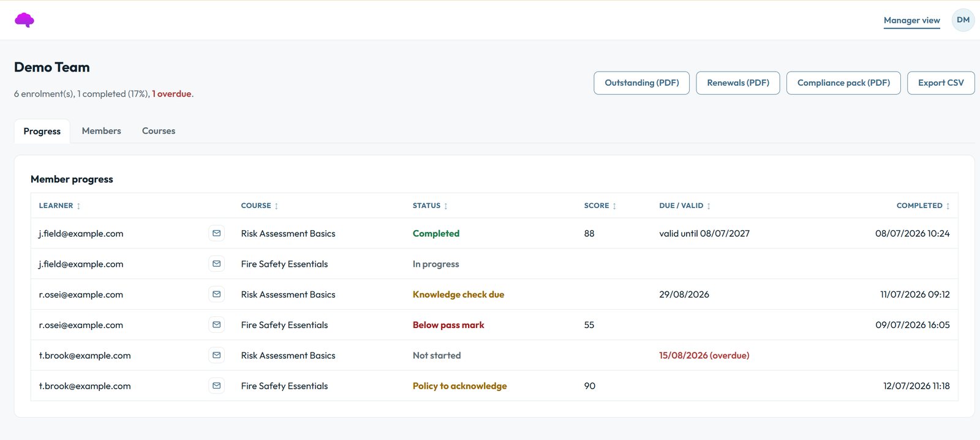Click j.field@example.com in In progress row
Image resolution: width=980 pixels, height=440 pixels.
click(81, 264)
